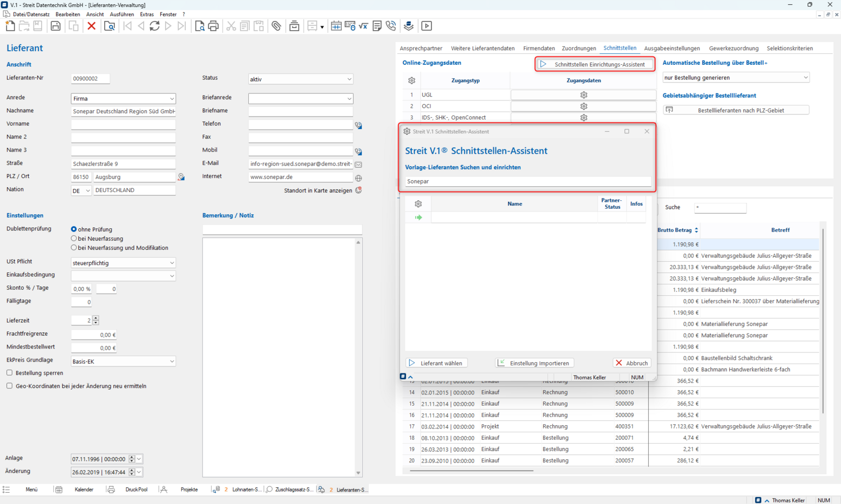841x504 pixels.
Task: Click 'Bestelllieferanten nach PLZ-Gebiet' button
Action: tap(736, 110)
